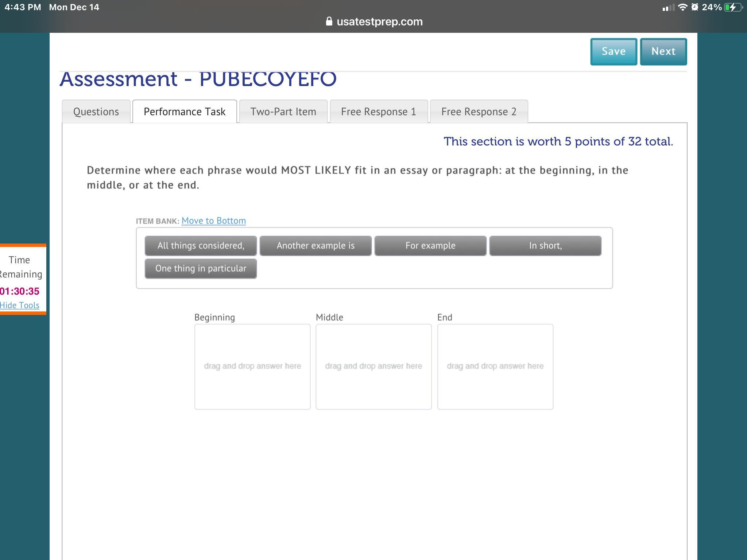Tap the usatestprep.com address bar
Image resolution: width=747 pixels, height=560 pixels.
pos(379,22)
